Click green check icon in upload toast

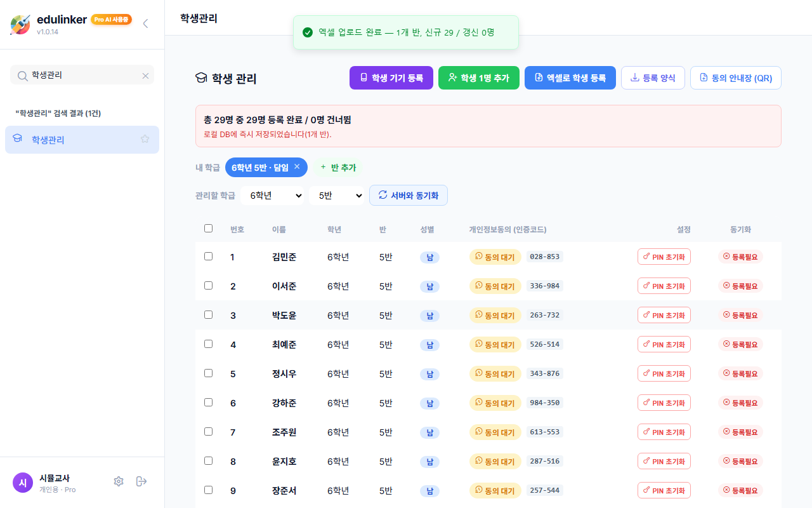tap(308, 32)
